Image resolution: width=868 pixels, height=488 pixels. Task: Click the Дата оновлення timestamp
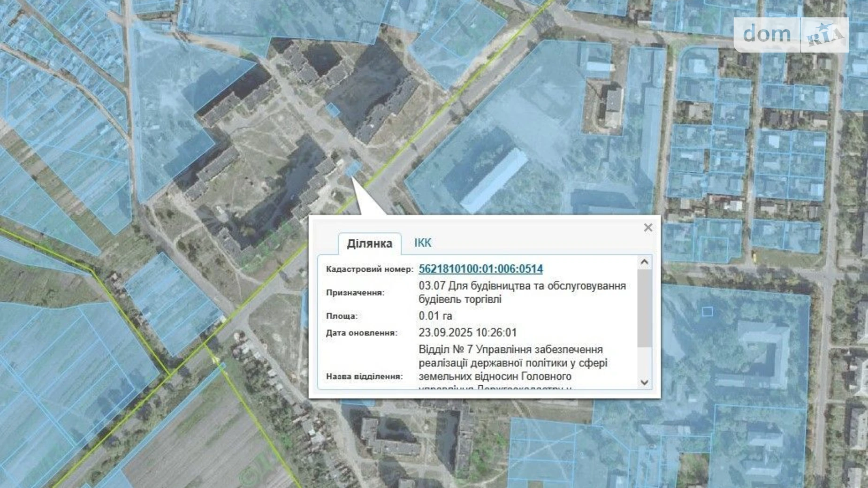click(x=468, y=332)
